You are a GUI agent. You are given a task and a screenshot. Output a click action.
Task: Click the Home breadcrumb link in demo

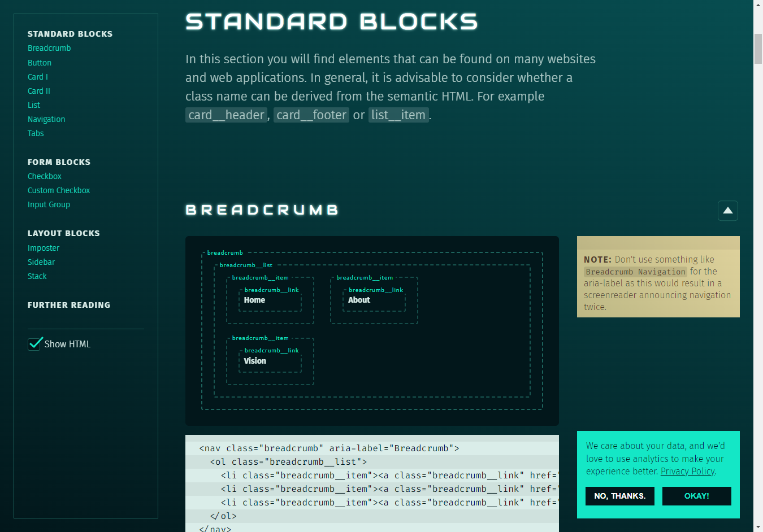pos(254,300)
